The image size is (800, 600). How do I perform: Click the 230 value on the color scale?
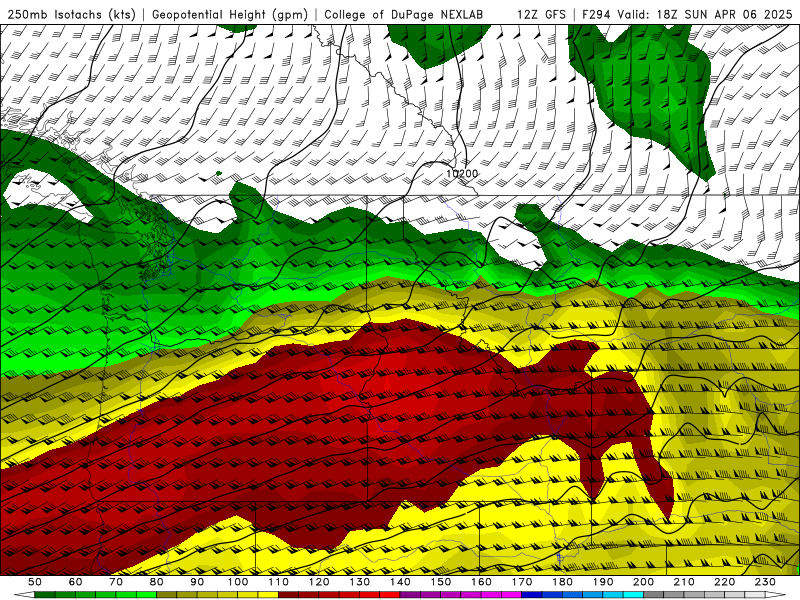(x=765, y=582)
